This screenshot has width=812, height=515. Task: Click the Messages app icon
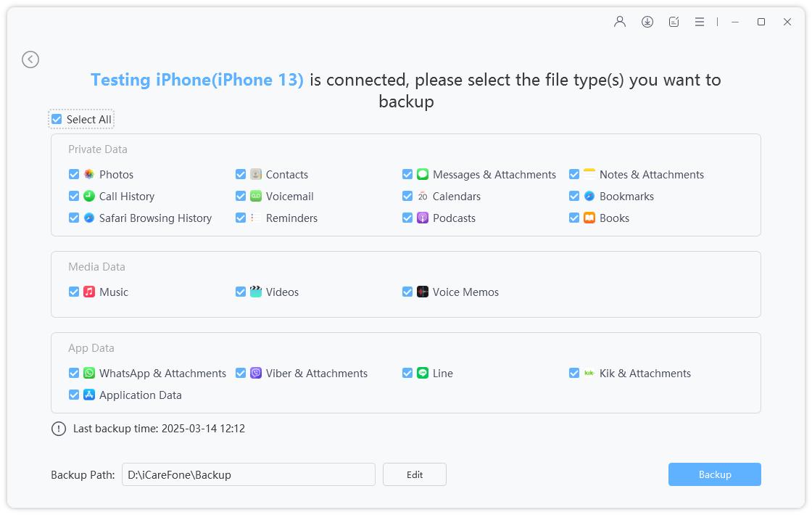click(423, 174)
